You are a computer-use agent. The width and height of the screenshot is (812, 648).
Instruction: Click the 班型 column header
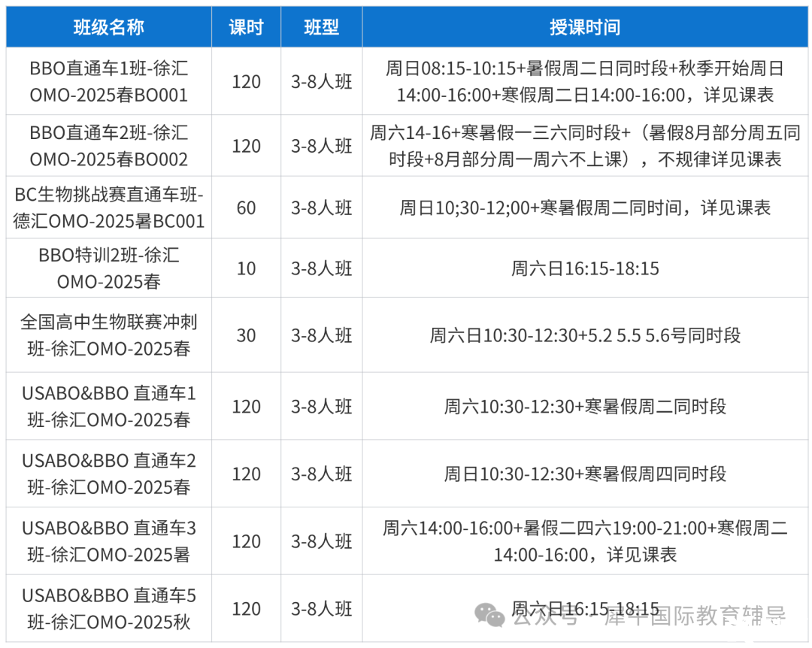[x=321, y=28]
